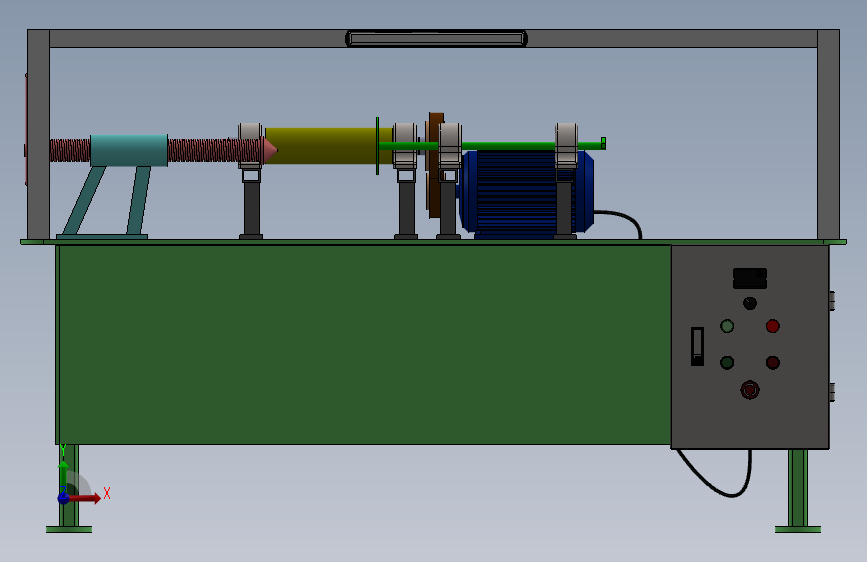
Task: Click the pink cone tip of the screw
Action: 270,150
